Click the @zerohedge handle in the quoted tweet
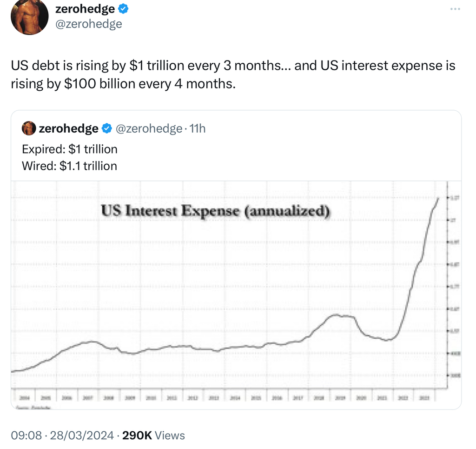 (148, 128)
